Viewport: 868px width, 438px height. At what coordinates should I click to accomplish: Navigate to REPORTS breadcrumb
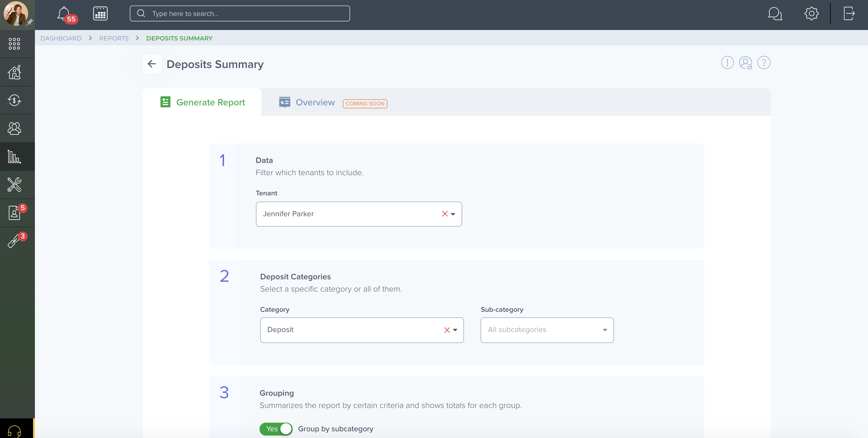[x=114, y=38]
